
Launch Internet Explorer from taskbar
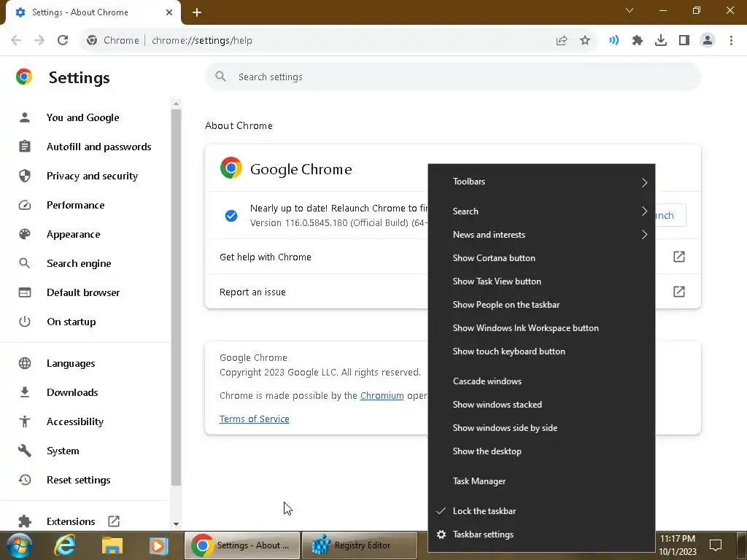point(65,545)
